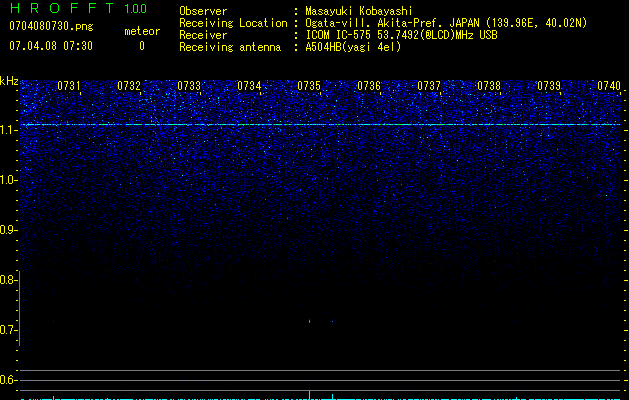Click the 0737 time marker
Viewport: 629px width, 400px height.
pos(429,86)
